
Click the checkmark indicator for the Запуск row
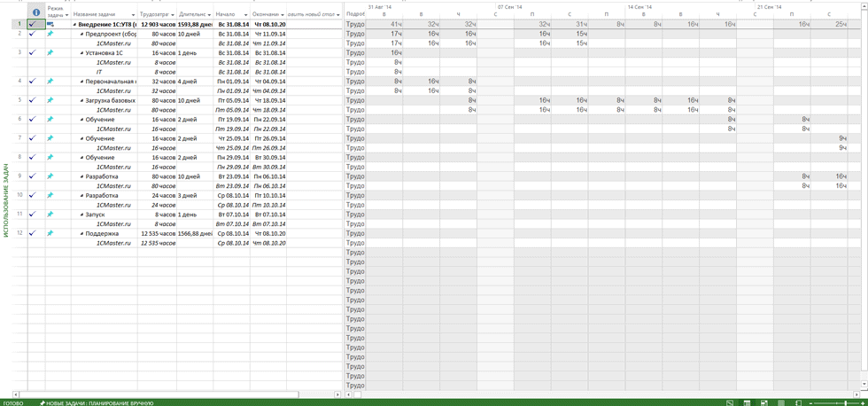[34, 215]
